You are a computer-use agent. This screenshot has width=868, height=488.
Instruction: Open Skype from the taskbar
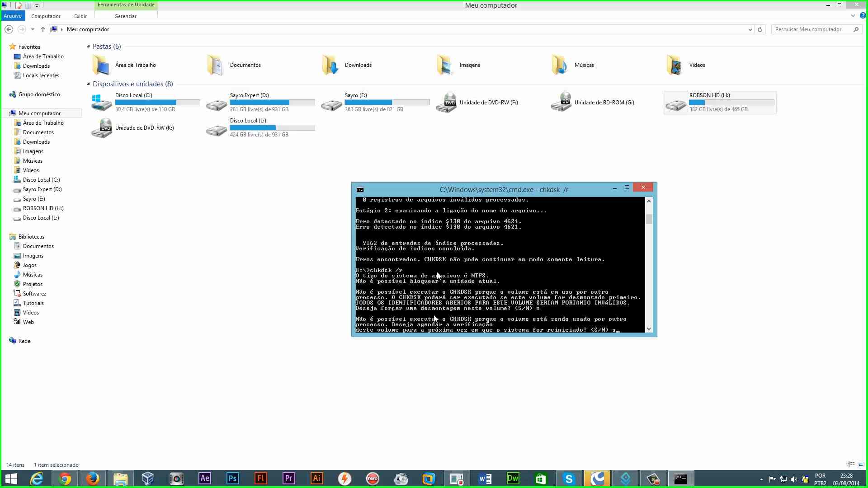(x=569, y=479)
